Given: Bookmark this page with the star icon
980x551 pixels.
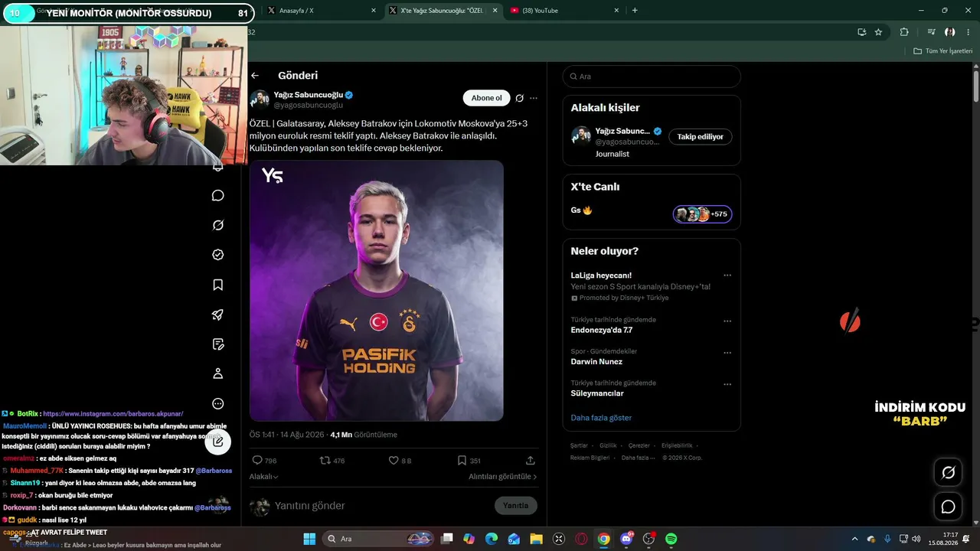Looking at the screenshot, I should tap(878, 32).
